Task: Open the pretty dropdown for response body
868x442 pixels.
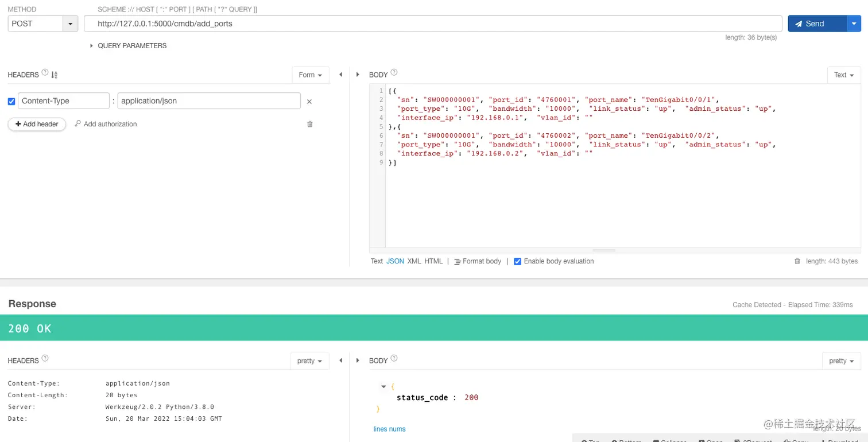Action: [842, 360]
